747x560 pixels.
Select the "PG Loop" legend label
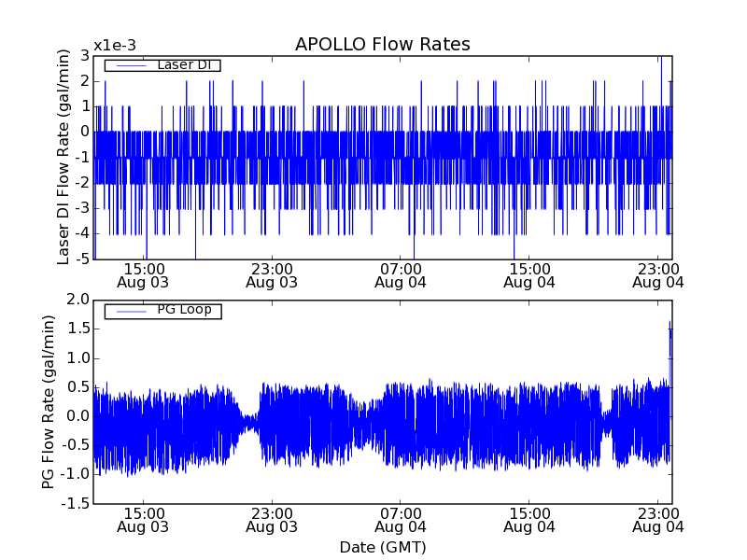[184, 310]
